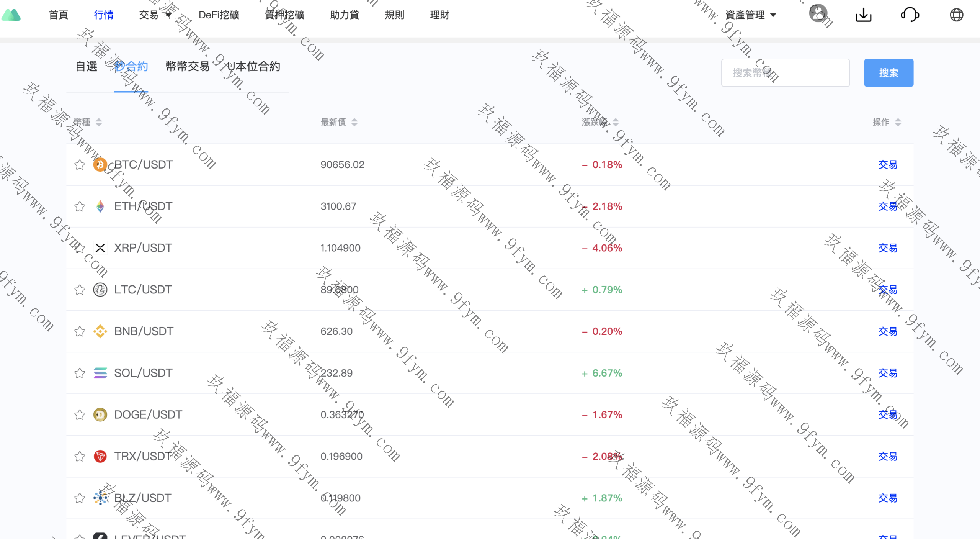
Task: Click the green logo in header
Action: coord(11,15)
